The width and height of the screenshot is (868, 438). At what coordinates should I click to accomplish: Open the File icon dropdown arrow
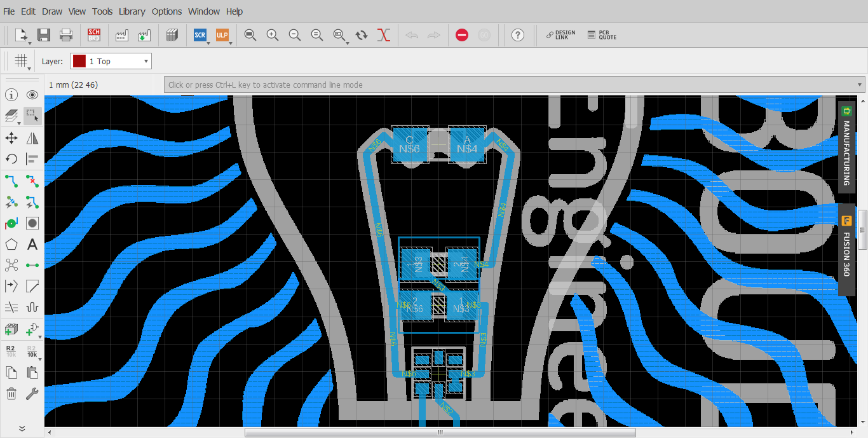click(x=30, y=43)
